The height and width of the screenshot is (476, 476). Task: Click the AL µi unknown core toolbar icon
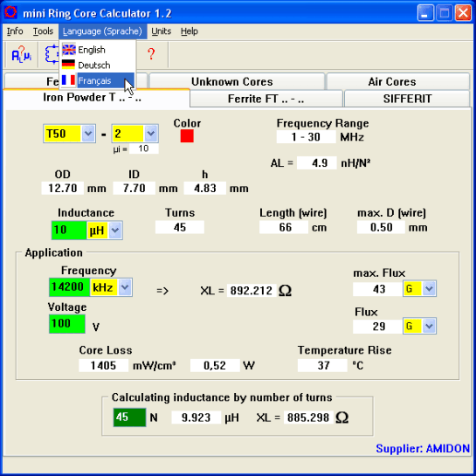coord(21,55)
